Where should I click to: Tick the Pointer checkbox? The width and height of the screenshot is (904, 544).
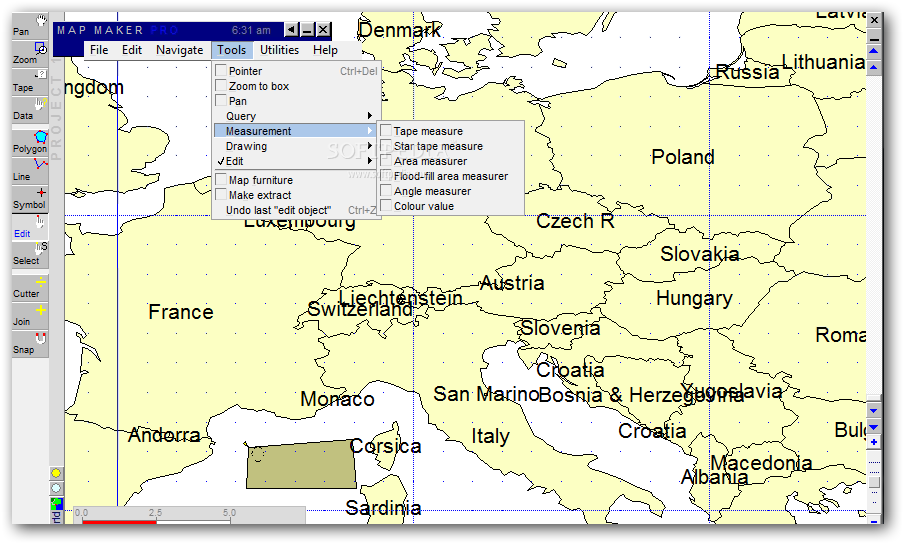221,70
